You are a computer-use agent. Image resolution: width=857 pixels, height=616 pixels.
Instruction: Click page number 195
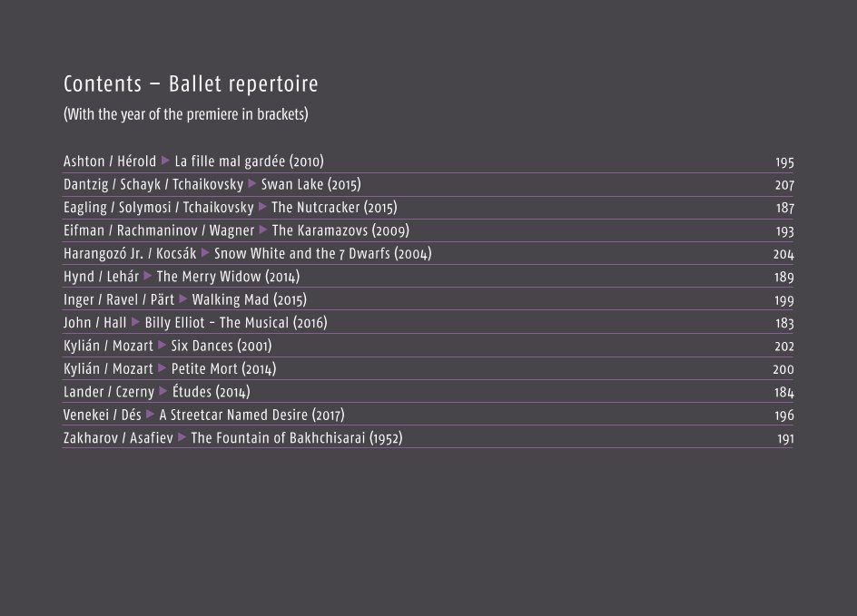pos(784,162)
